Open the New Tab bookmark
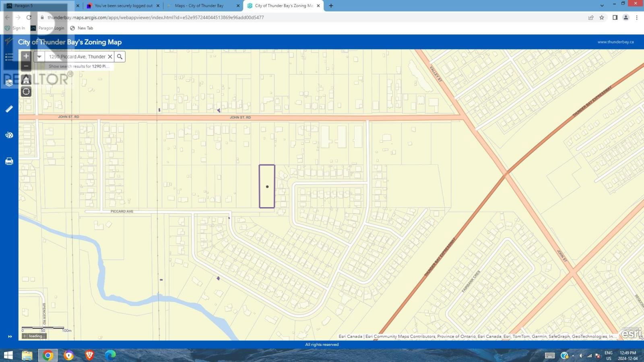Viewport: 644px width, 362px height. (x=81, y=28)
